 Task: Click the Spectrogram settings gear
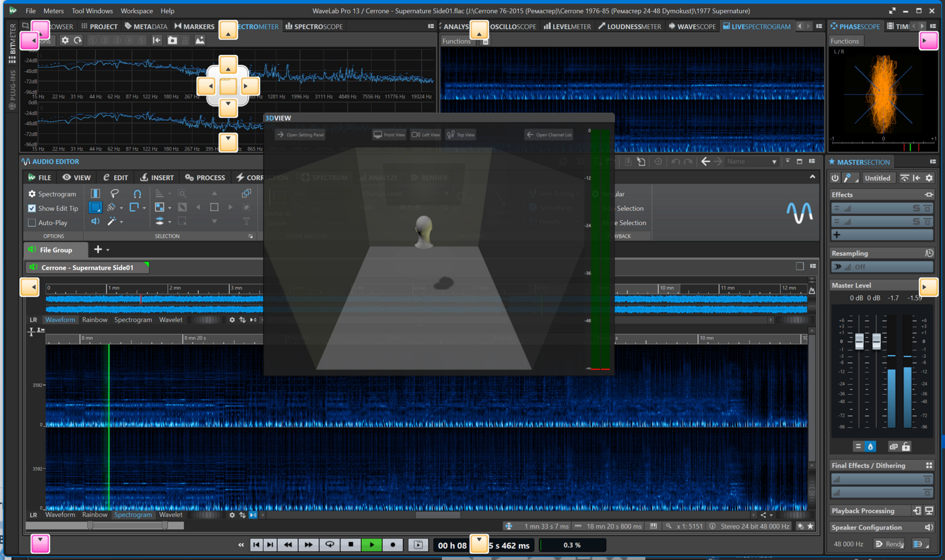tap(32, 194)
